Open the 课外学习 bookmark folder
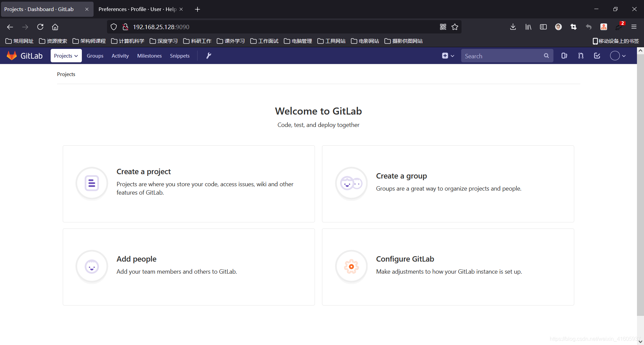The image size is (644, 345). coord(231,41)
